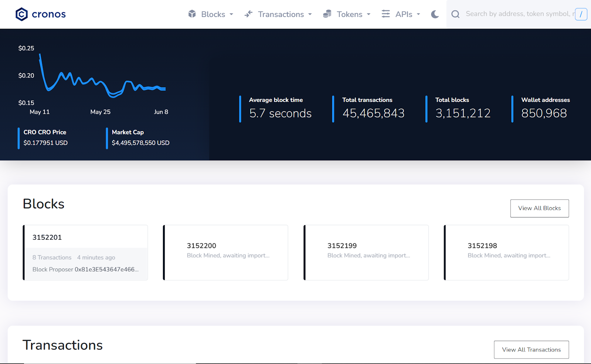The width and height of the screenshot is (591, 364).
Task: Click the Average block time label
Action: pos(276,100)
